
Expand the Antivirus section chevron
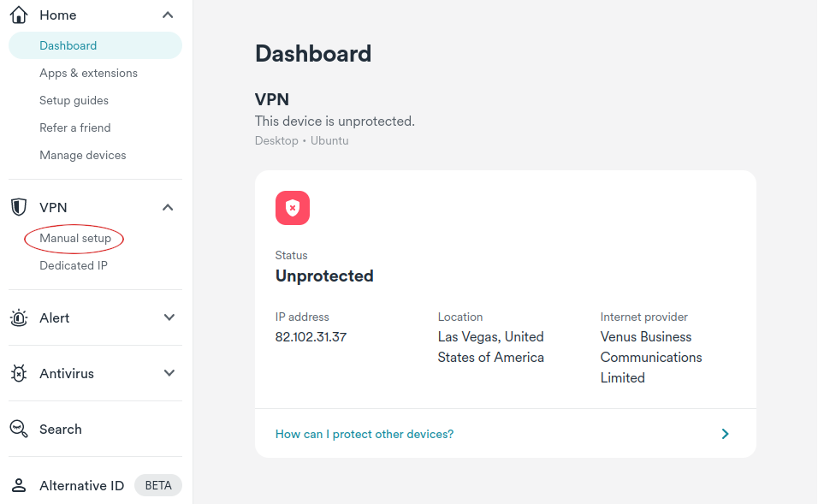169,373
